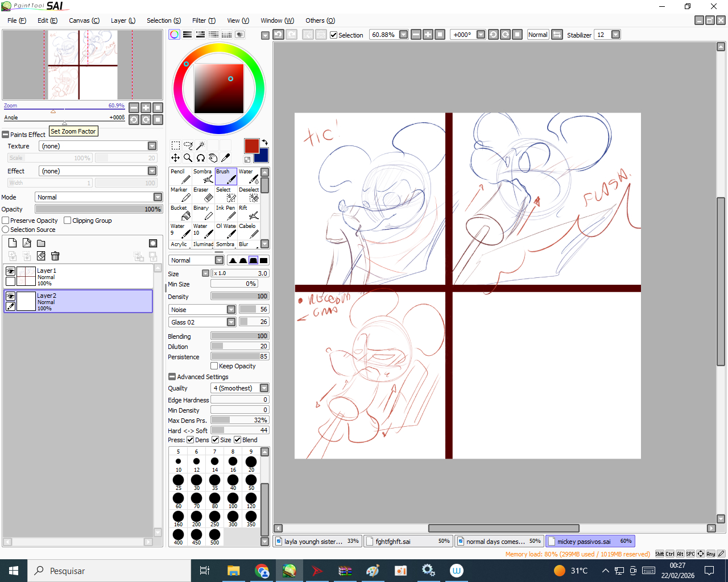728x582 pixels.
Task: Select Layer2 in the layers list
Action: 85,301
